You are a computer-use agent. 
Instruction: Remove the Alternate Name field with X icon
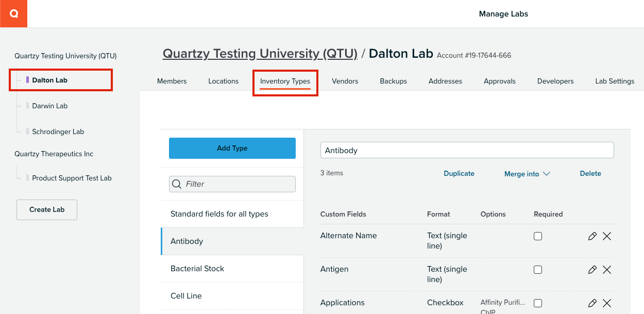tap(607, 236)
